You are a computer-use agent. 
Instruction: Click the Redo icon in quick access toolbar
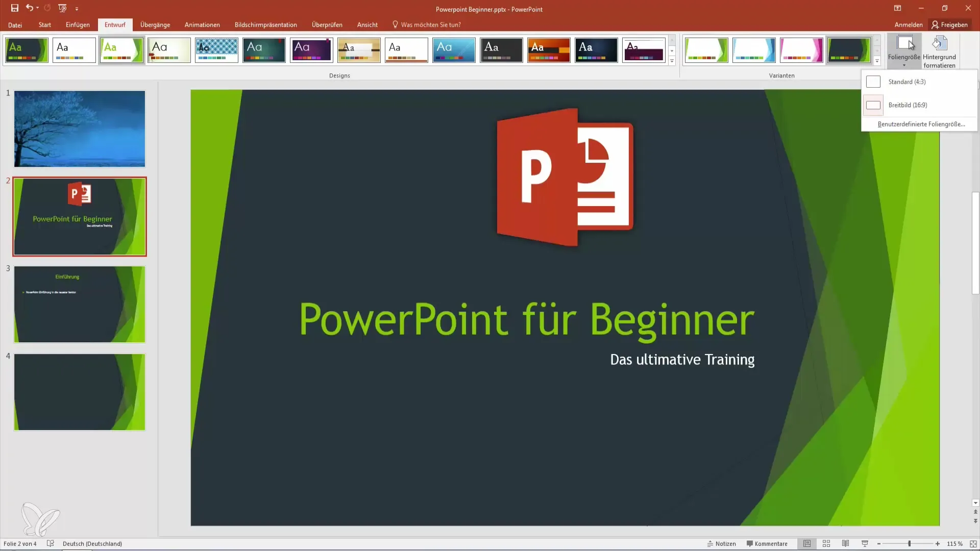[47, 8]
